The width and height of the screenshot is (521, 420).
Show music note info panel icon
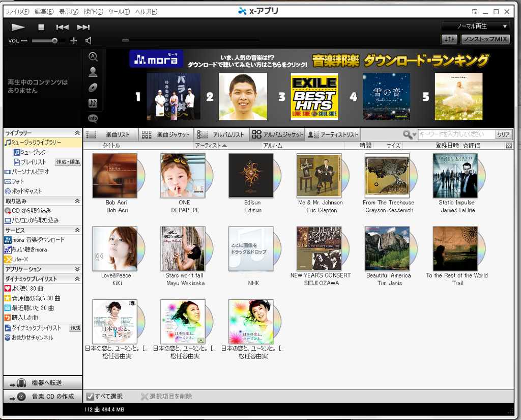pos(93,103)
